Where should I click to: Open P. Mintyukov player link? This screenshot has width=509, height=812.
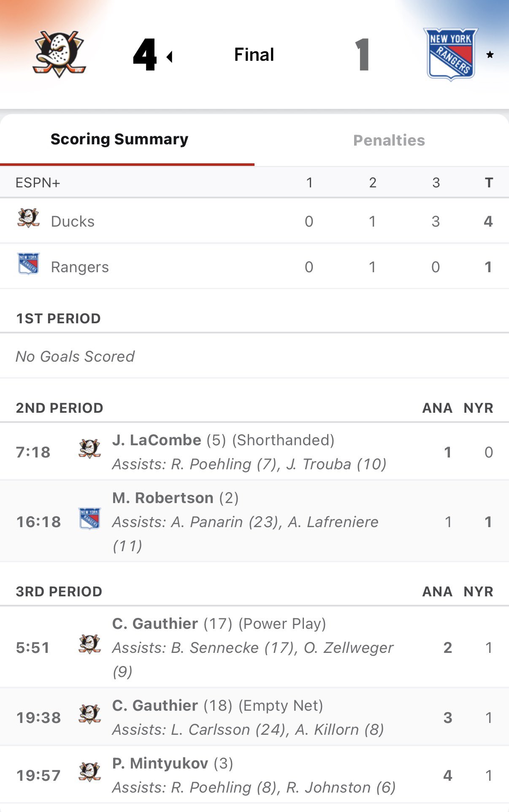click(x=160, y=763)
